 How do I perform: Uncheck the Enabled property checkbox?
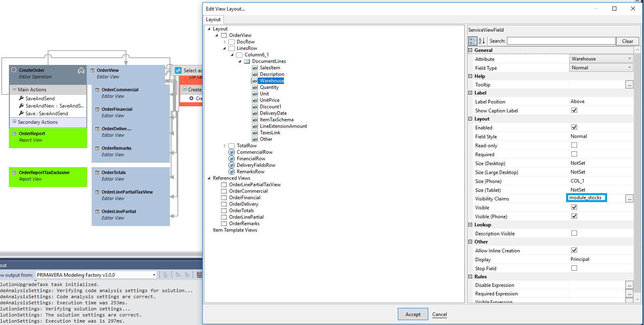click(x=574, y=127)
